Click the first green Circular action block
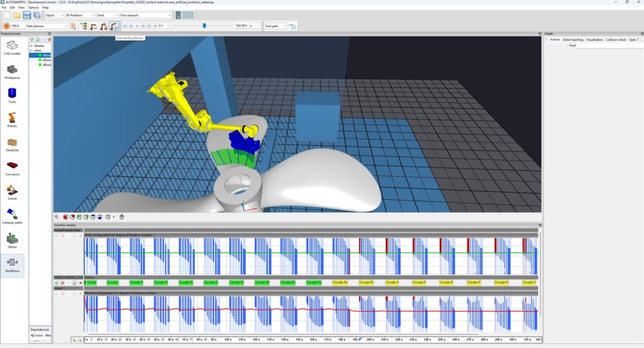This screenshot has width=644, height=348. [91, 282]
